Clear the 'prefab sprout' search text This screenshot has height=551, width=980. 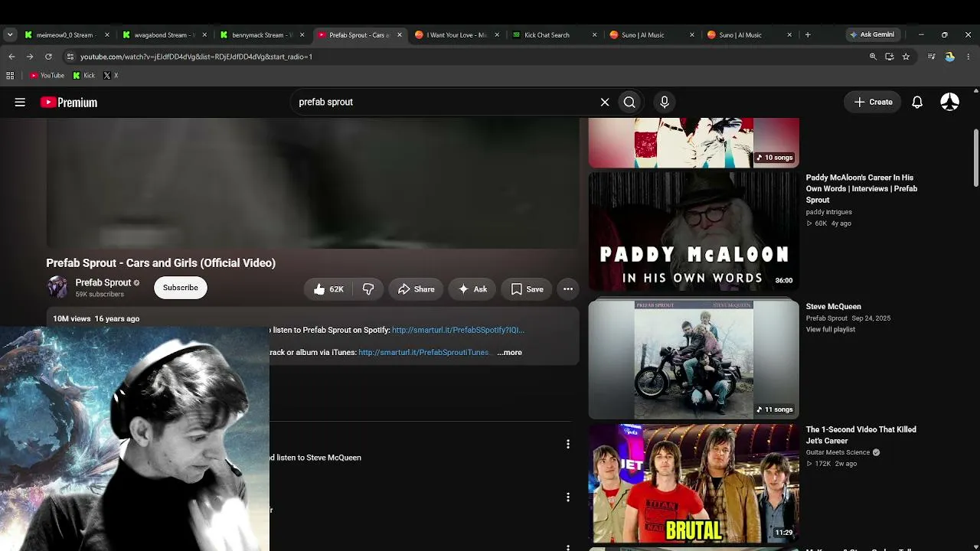pyautogui.click(x=605, y=102)
